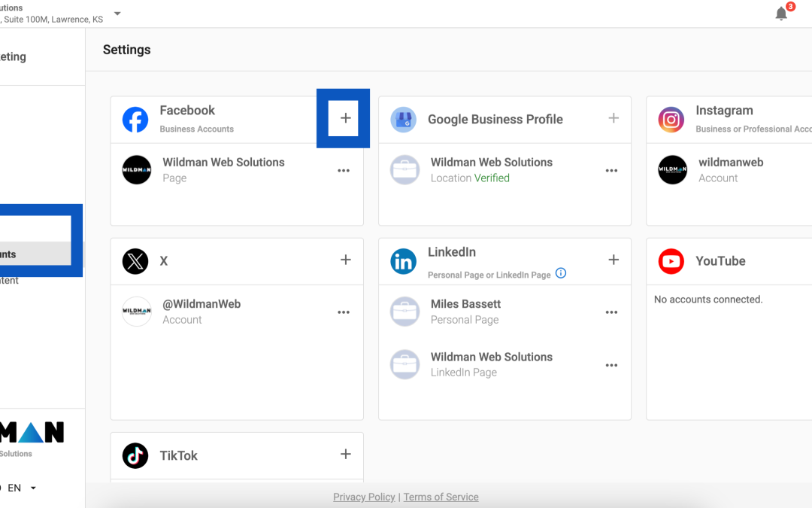
Task: Open options for Wildman Web Solutions Google location
Action: click(611, 171)
